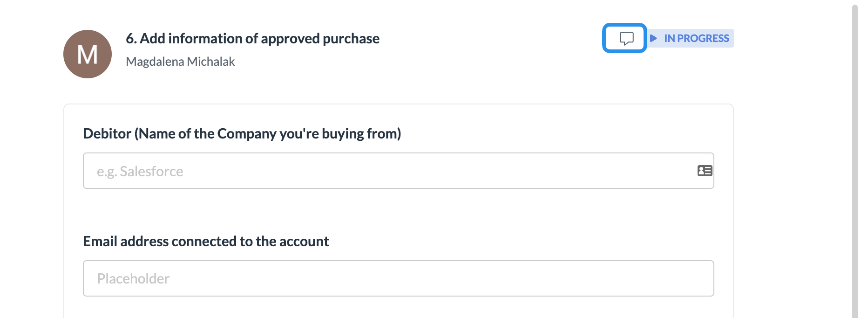Click the step number "6." in the title
Viewport: 868px width, 318px height.
tap(131, 38)
